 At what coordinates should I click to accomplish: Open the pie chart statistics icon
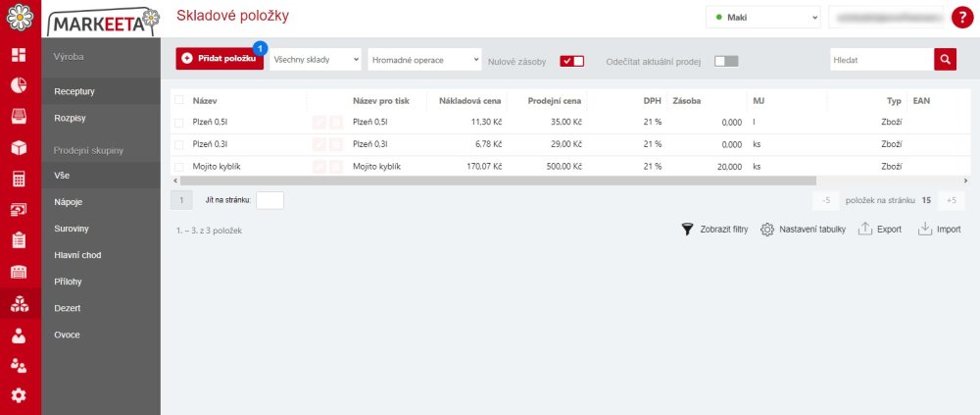point(20,85)
